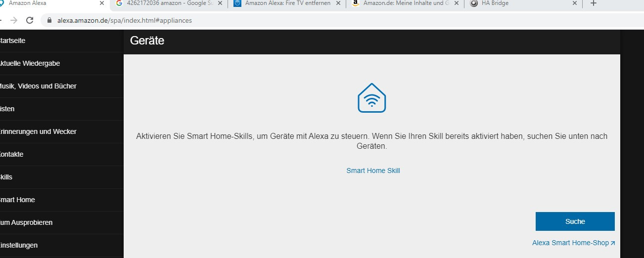Switch to the Fire TV entfernen tab
644x258 pixels.
pos(287,3)
